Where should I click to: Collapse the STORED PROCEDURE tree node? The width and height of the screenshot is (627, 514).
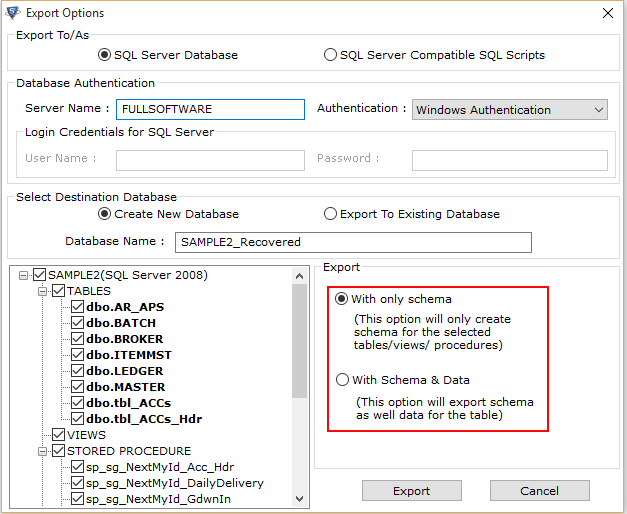coord(42,452)
